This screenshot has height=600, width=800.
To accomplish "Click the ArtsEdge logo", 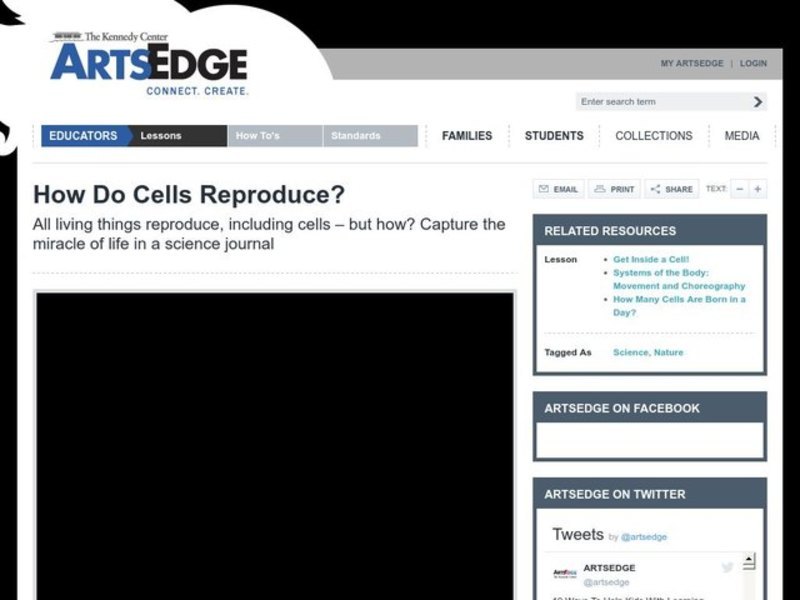I will click(148, 63).
